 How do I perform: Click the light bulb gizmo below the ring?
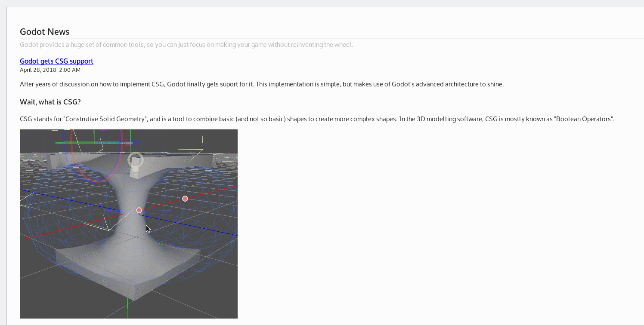point(135,171)
